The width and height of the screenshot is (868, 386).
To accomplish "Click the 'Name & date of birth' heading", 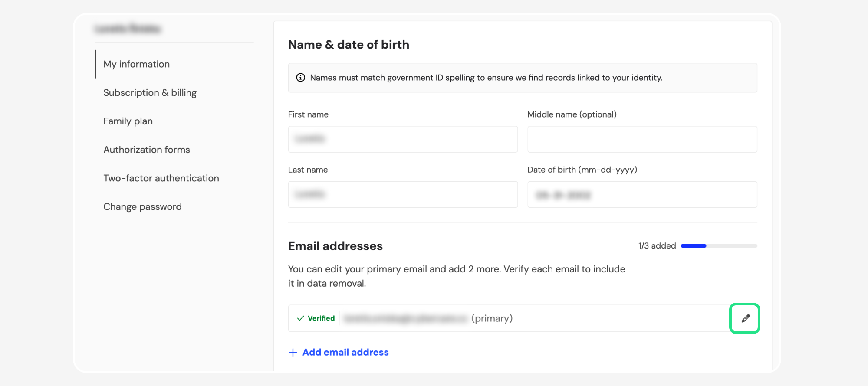I will pos(349,45).
